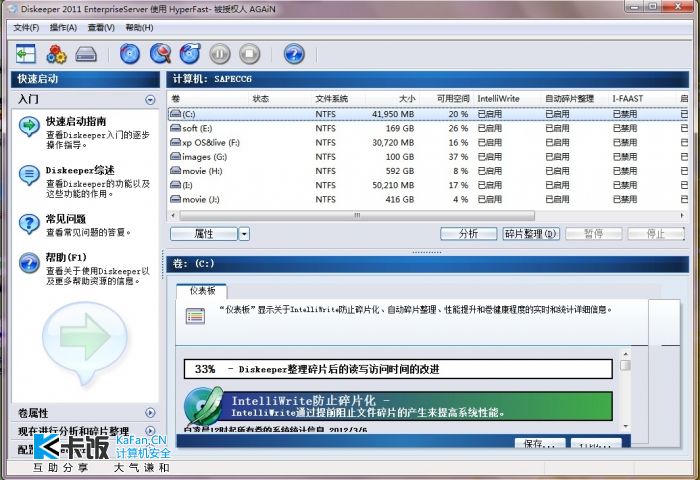Click the analyze magnifier toolbar icon
Image resolution: width=700 pixels, height=480 pixels.
tap(160, 54)
